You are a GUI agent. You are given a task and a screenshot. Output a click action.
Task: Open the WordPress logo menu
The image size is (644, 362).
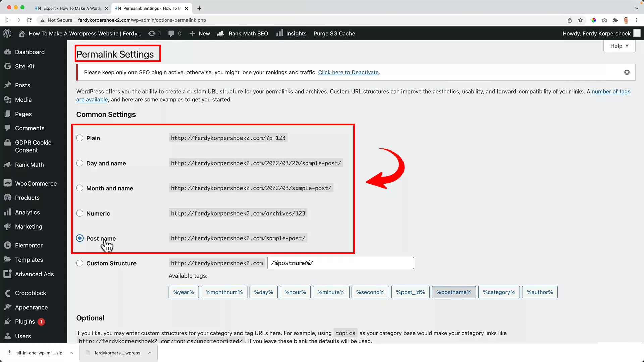click(x=7, y=33)
